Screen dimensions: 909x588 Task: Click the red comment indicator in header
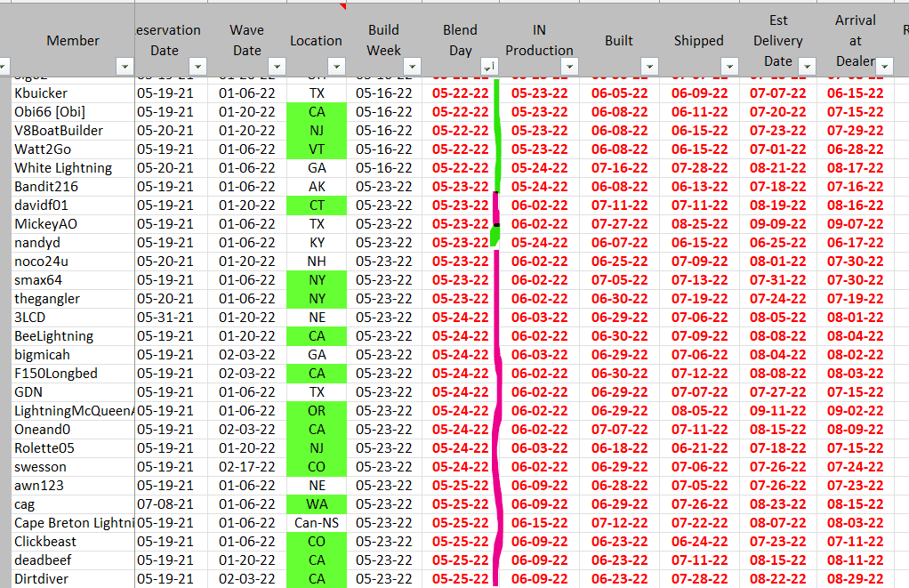pos(343,5)
